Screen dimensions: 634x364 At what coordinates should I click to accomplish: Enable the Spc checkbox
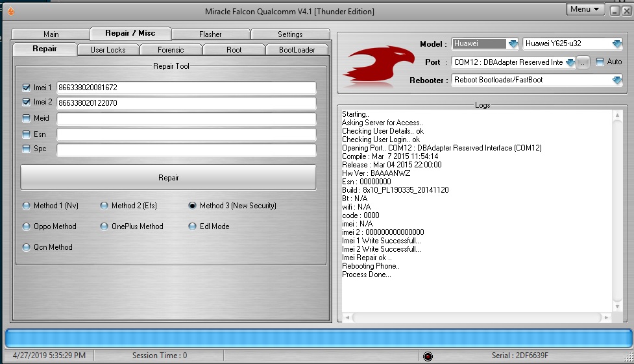point(27,149)
